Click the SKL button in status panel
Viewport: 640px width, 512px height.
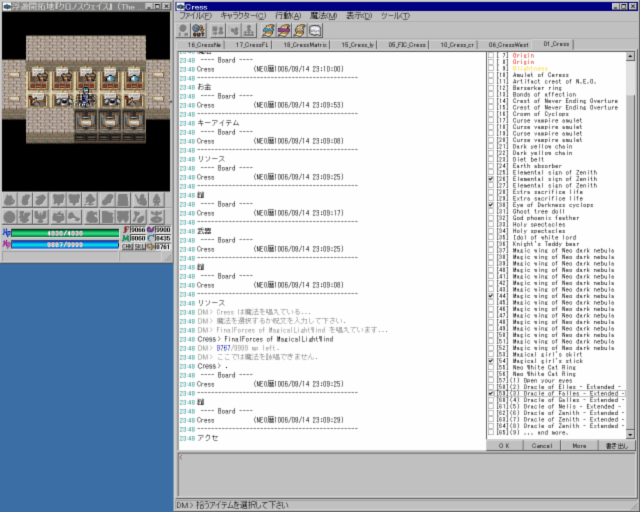(x=140, y=247)
